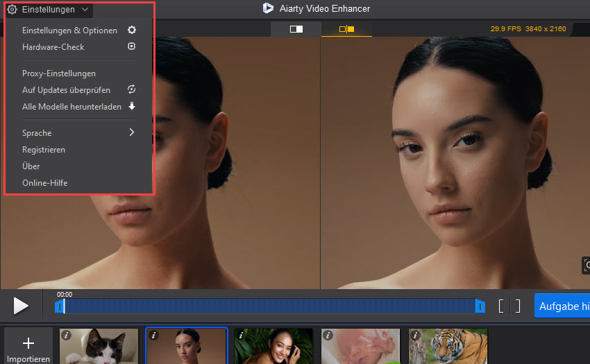
Task: Select the woman portrait thumbnail
Action: point(187,347)
